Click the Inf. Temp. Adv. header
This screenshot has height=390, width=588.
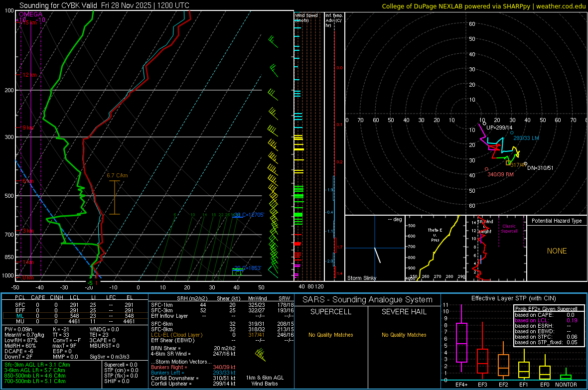pos(334,20)
